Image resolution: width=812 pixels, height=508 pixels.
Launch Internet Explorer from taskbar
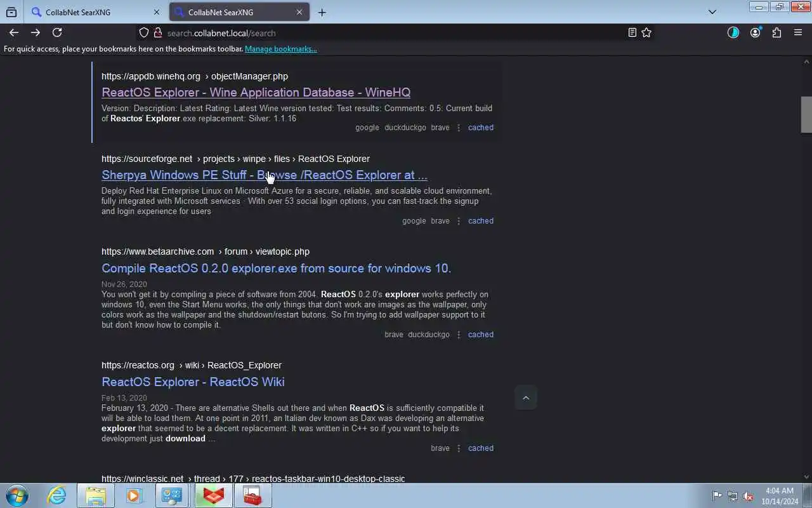(x=57, y=495)
